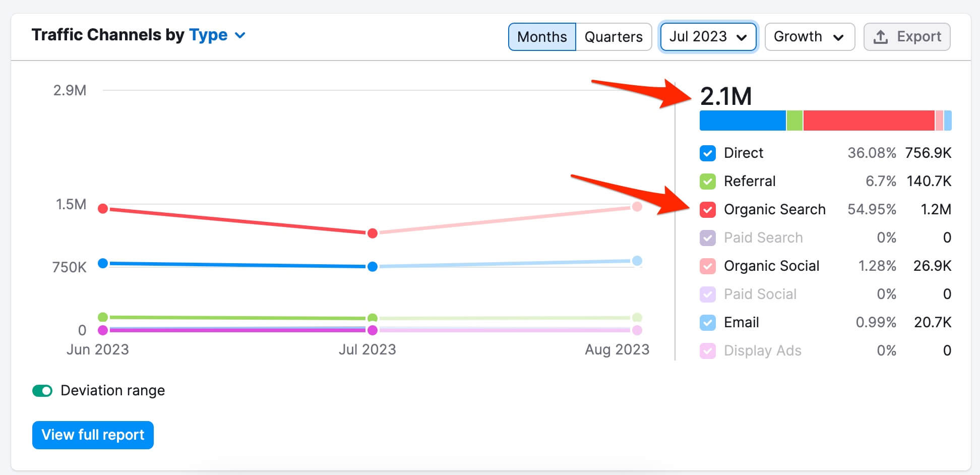Click the Paid Social label
Viewport: 980px width, 475px height.
pyautogui.click(x=760, y=294)
